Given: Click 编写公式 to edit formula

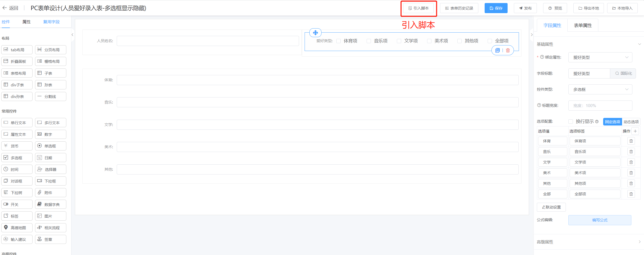Looking at the screenshot, I should click(600, 220).
